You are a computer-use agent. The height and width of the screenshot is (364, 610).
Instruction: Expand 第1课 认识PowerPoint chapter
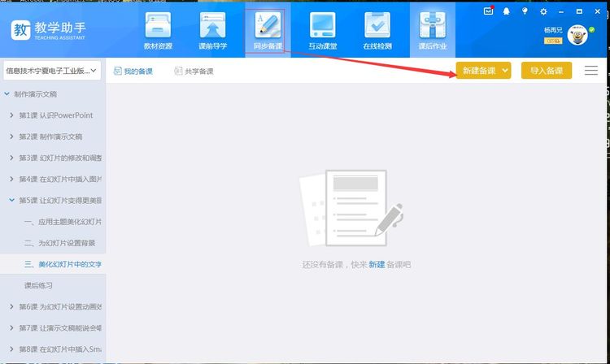click(11, 115)
